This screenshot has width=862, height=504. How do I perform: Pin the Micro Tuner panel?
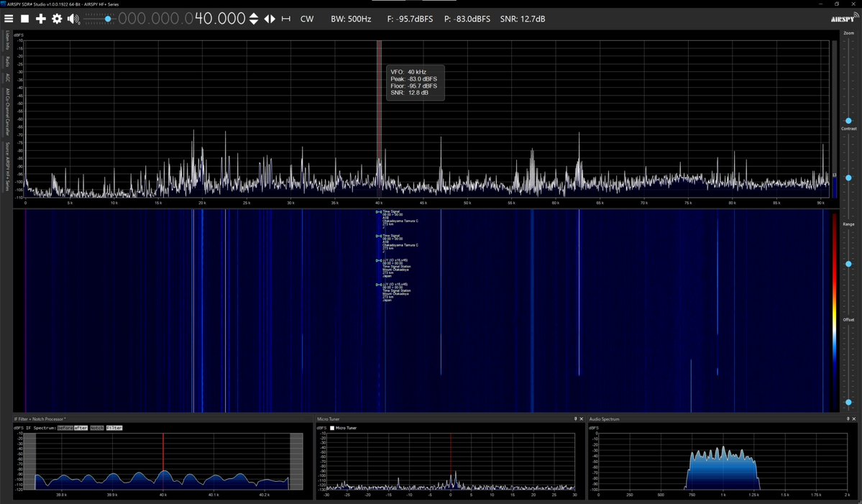point(576,419)
